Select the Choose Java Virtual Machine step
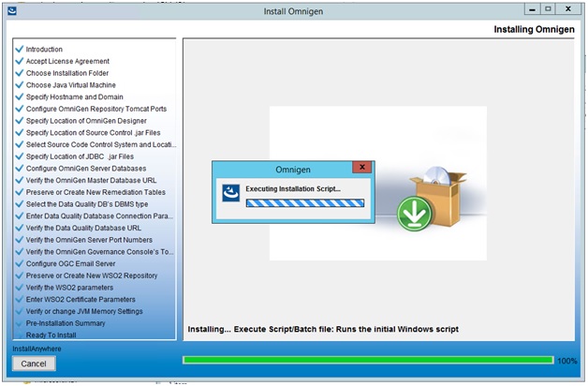 (x=71, y=85)
